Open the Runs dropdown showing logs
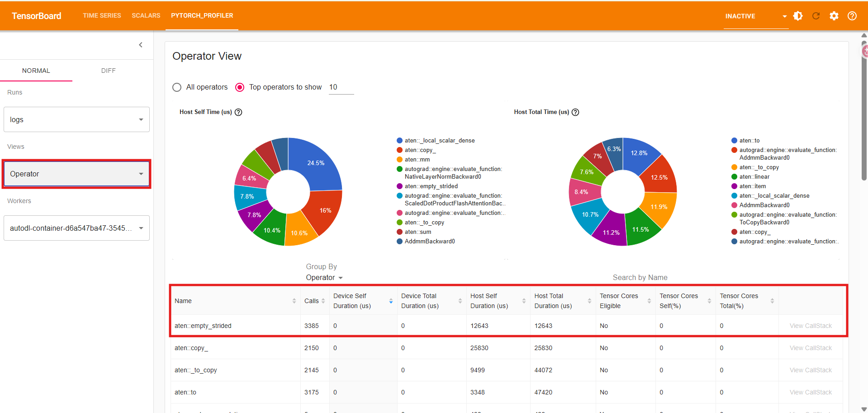Image resolution: width=868 pixels, height=413 pixels. click(x=76, y=119)
